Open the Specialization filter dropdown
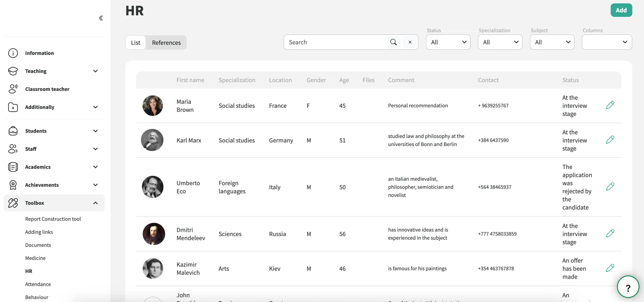The height and width of the screenshot is (302, 644). 500,42
